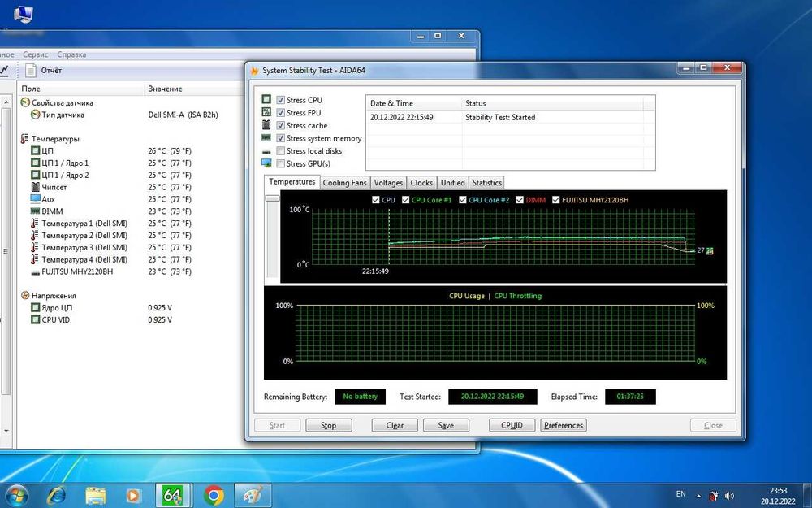Click the Stress FPU icon
Screen dimensions: 812x508
pos(266,112)
